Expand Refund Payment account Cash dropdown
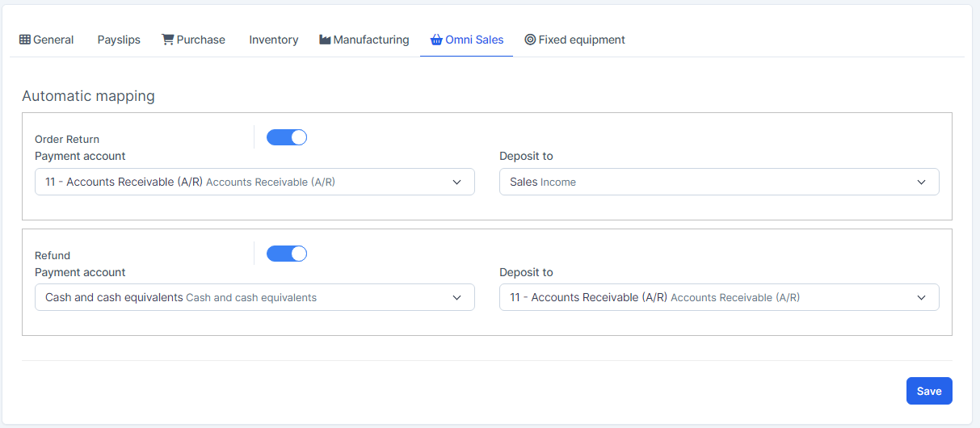980x428 pixels. click(254, 297)
